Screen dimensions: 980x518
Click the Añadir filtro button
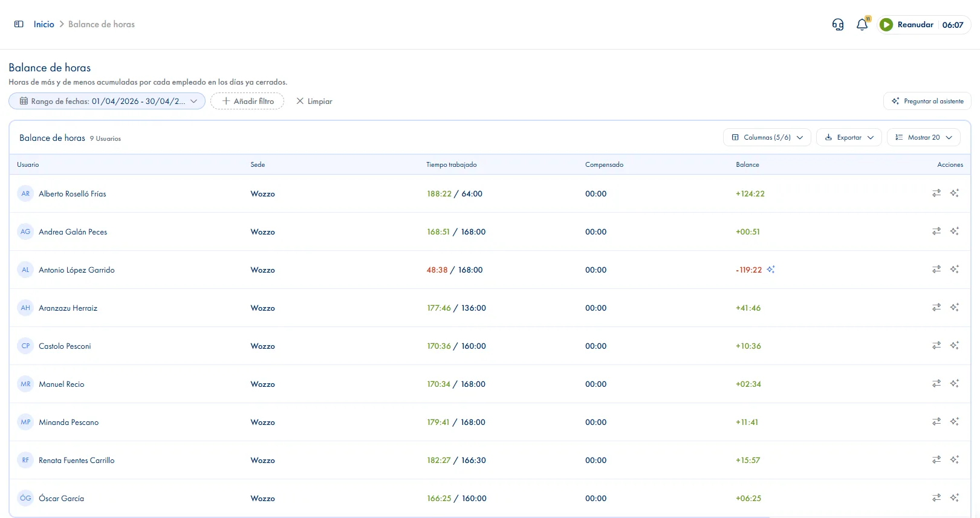247,101
